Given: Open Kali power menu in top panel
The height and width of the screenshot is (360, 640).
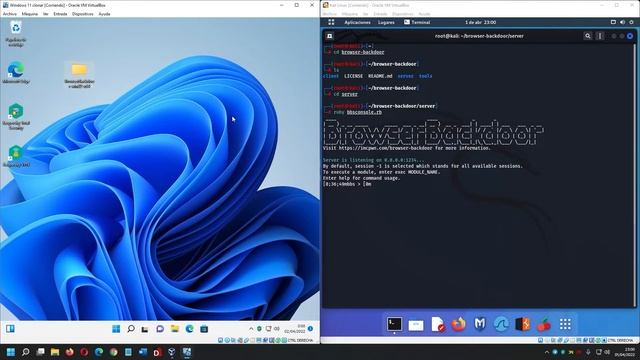Looking at the screenshot, I should [631, 22].
